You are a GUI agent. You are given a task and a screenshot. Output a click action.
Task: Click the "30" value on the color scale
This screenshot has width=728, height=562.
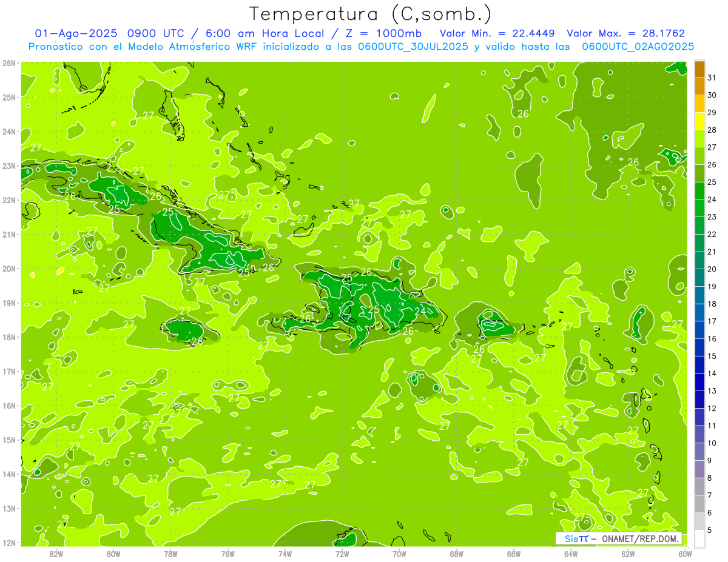712,95
